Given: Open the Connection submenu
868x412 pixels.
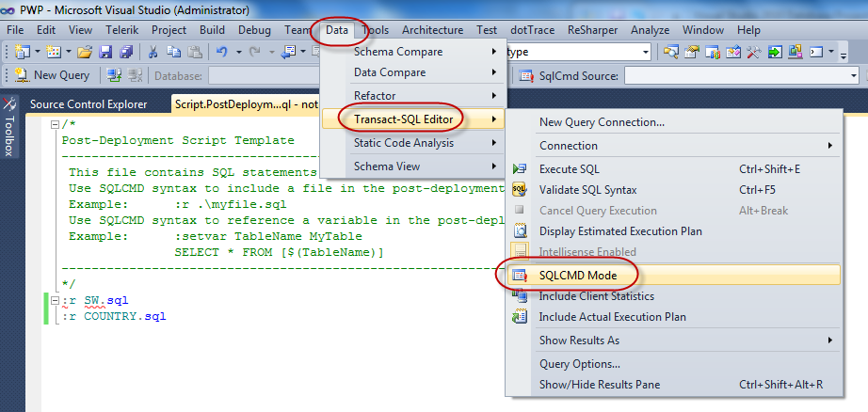Looking at the screenshot, I should click(672, 146).
